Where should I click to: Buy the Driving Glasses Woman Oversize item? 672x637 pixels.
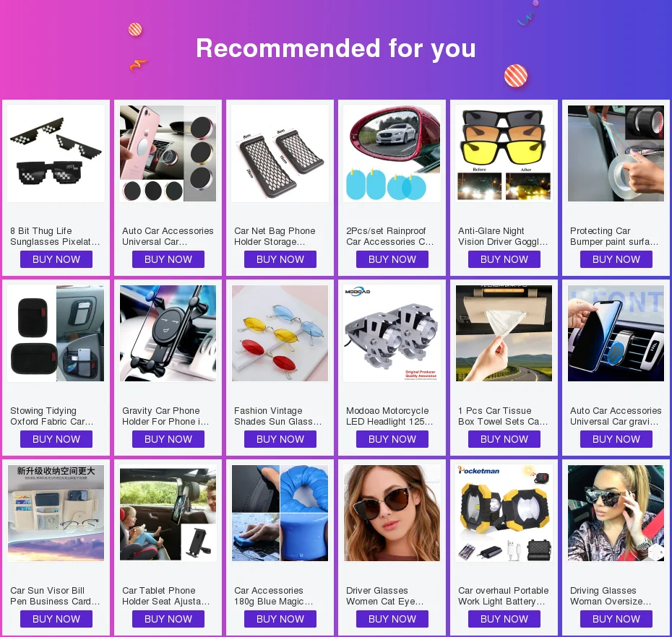click(x=616, y=620)
